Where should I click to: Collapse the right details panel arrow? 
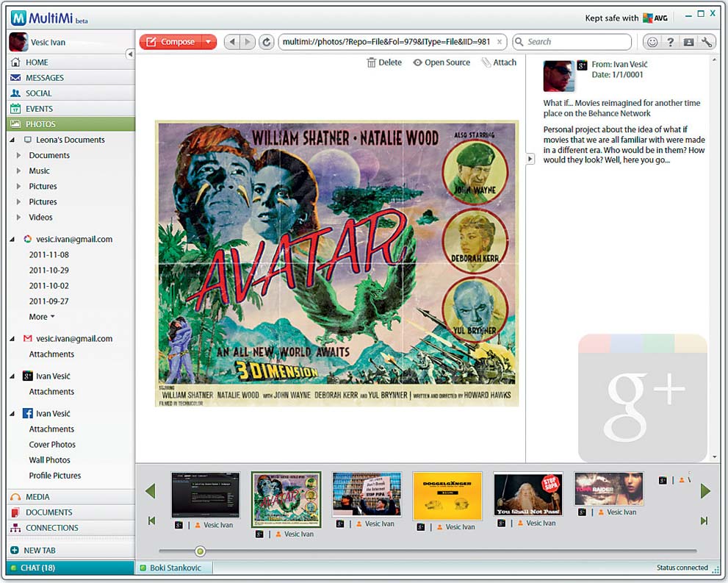(530, 159)
